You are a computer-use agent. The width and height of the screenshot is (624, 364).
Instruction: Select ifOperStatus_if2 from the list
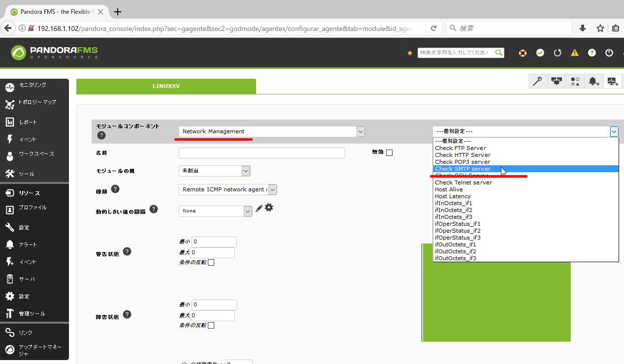525,231
